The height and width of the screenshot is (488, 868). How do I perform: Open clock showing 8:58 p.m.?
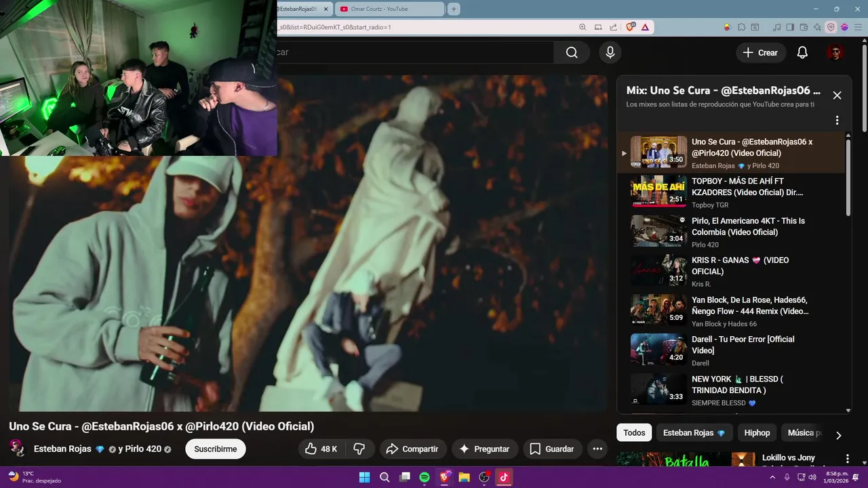pyautogui.click(x=837, y=477)
